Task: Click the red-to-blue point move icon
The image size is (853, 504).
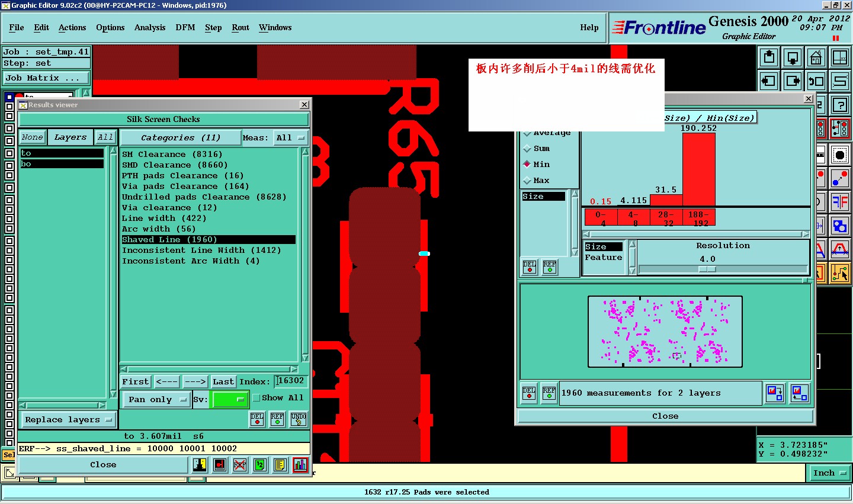Action: [840, 178]
